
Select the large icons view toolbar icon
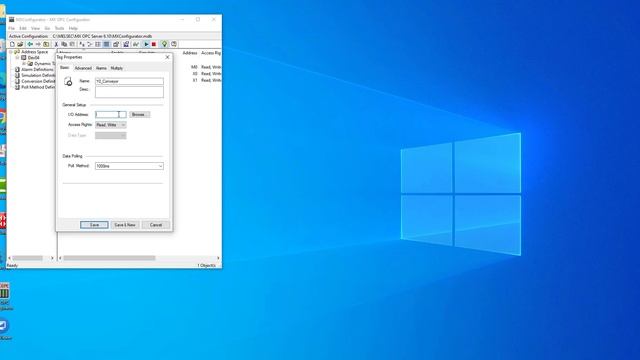(82, 44)
